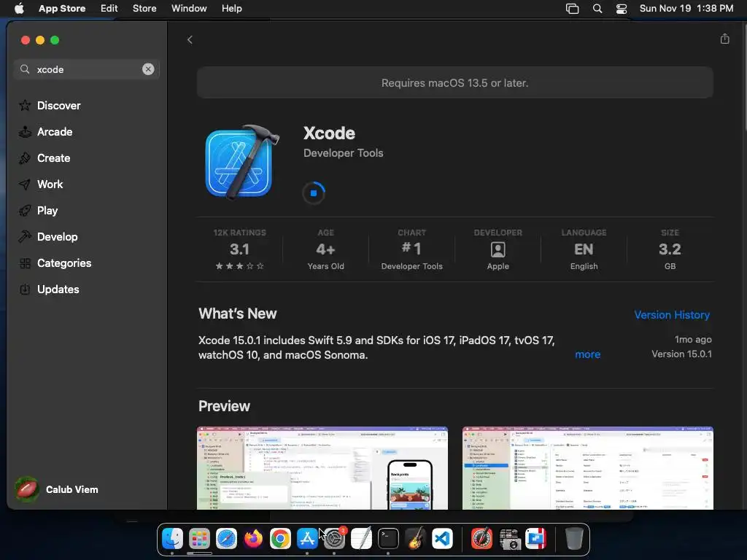Clear the xcode search field
Viewport: 747px width, 560px height.
(x=148, y=69)
